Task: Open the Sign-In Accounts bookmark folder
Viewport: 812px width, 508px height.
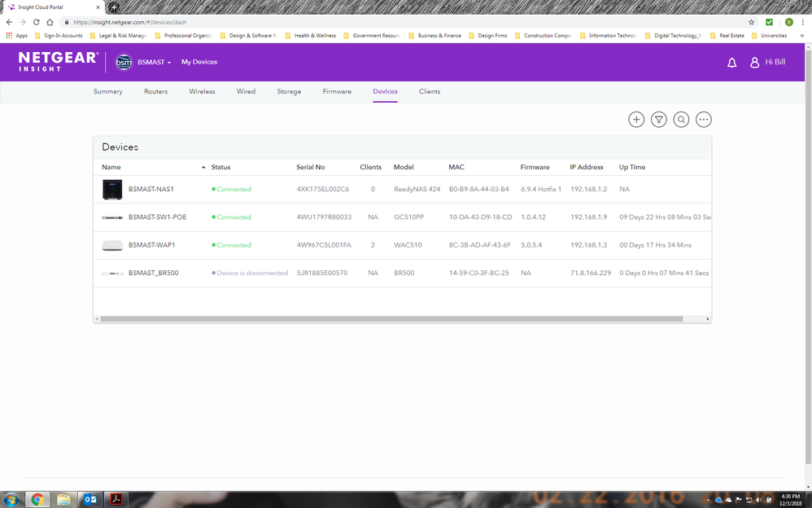Action: 59,36
